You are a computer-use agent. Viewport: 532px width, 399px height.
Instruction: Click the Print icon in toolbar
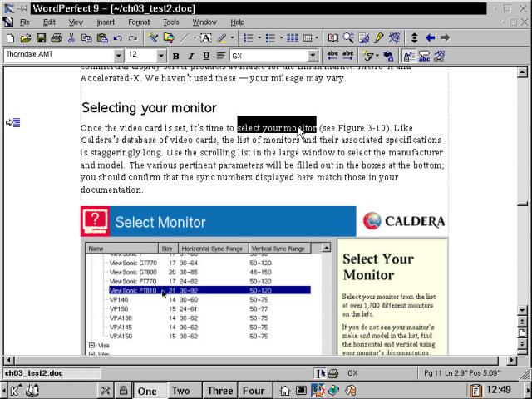[x=56, y=38]
